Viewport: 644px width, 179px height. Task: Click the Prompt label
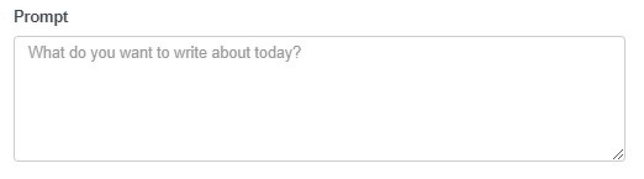pos(41,17)
